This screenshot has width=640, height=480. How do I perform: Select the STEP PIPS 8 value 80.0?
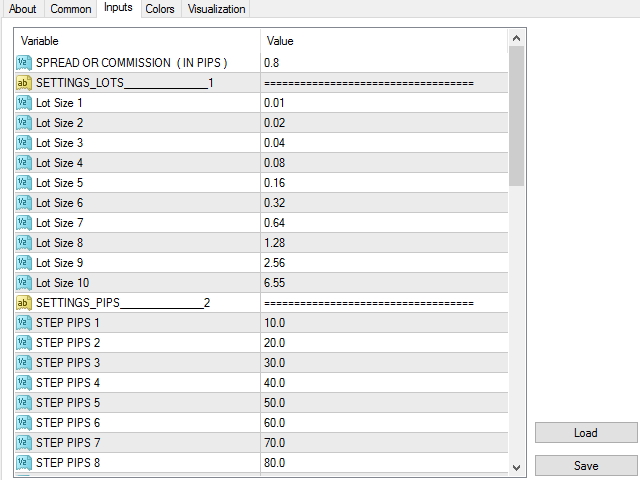[x=274, y=463]
